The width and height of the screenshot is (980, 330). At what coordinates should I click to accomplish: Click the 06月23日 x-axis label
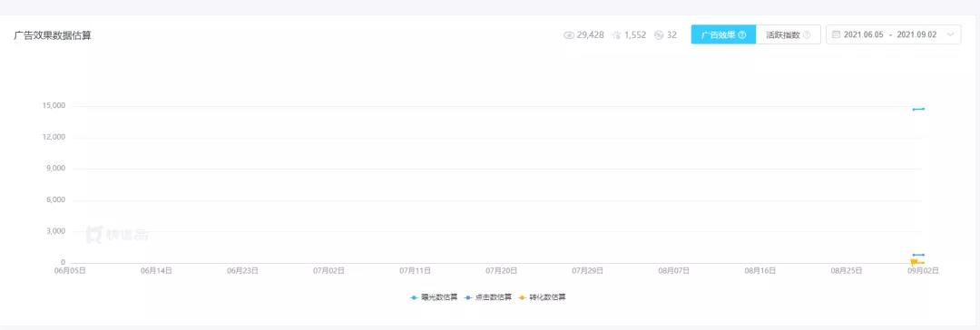(242, 271)
